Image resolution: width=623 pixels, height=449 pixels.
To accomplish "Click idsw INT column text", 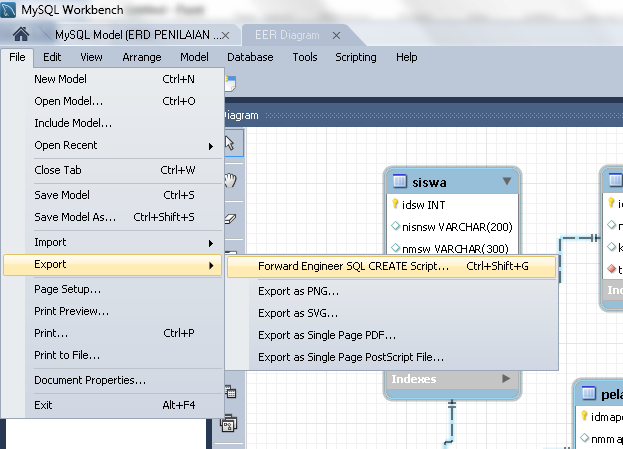I will (424, 205).
